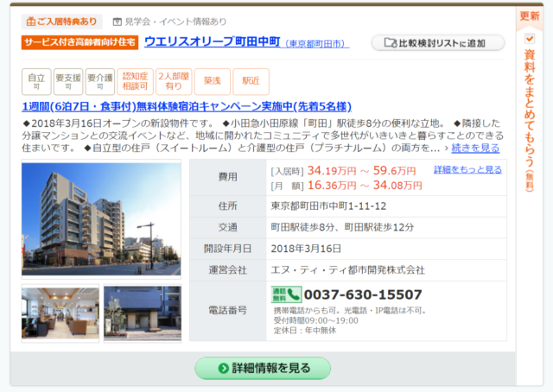Click the 見学会・イベント情報あり text
Viewport: 553px width, 392px height.
[175, 22]
